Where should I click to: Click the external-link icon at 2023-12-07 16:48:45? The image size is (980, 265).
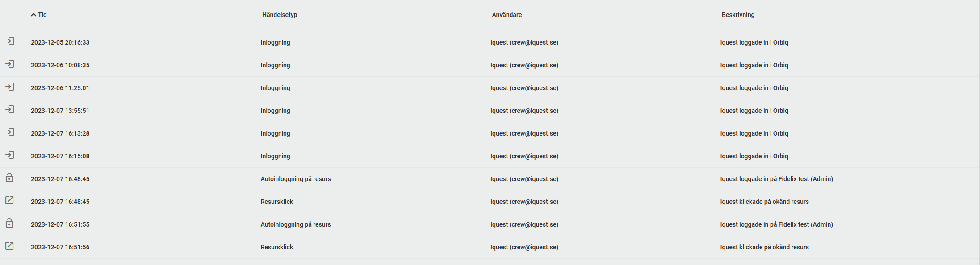(9, 201)
